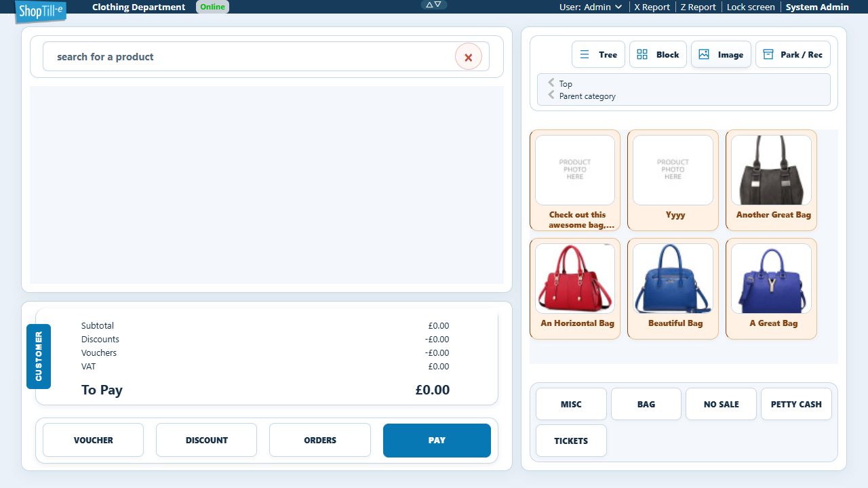Open the Z Report
Image resolution: width=868 pixels, height=488 pixels.
[x=698, y=7]
